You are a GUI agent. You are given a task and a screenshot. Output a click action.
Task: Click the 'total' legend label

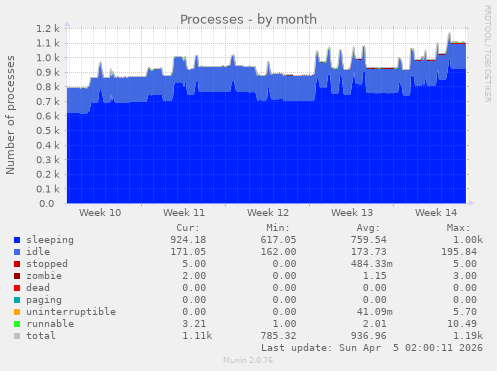tap(41, 336)
